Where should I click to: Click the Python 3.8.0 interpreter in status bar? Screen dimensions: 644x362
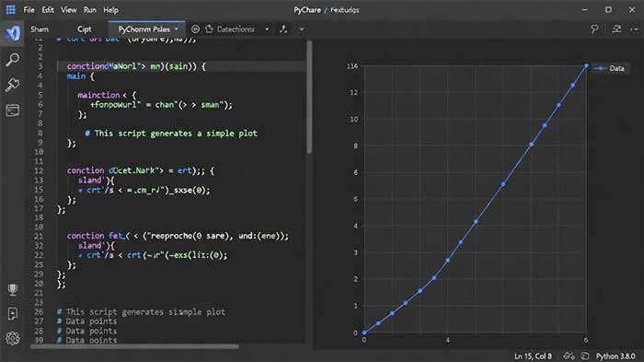(x=615, y=356)
